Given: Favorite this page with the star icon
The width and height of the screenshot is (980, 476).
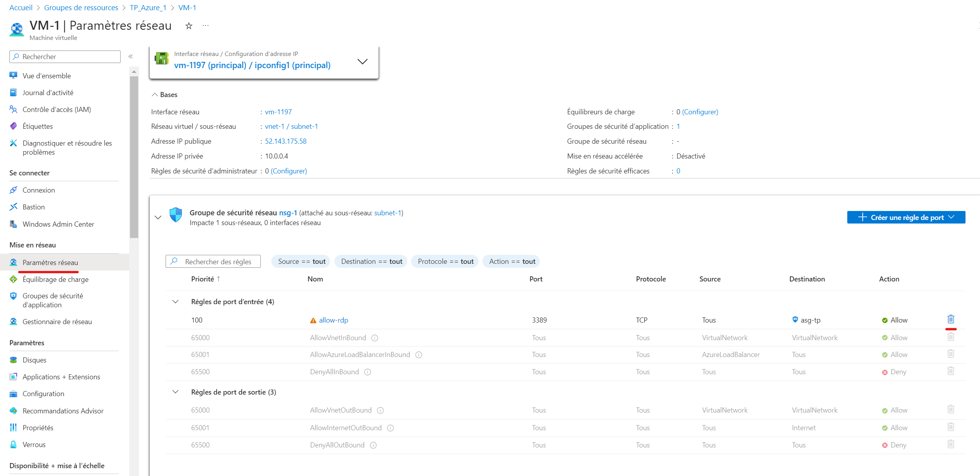Looking at the screenshot, I should (x=189, y=26).
